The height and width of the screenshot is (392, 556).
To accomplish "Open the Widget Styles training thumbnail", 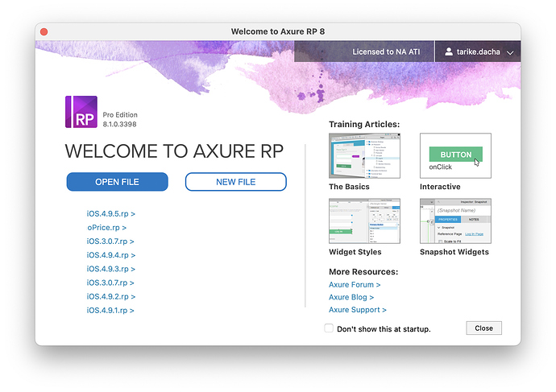I will coord(364,221).
